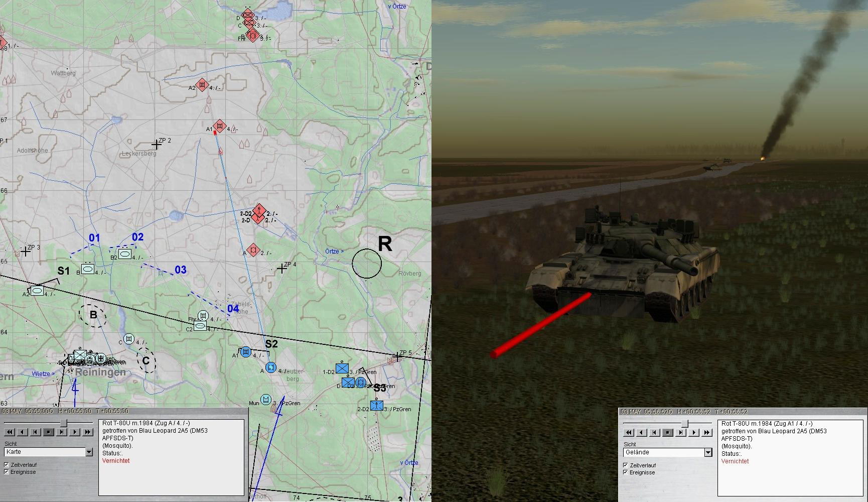Expand the Sicht dropdown showing Gelände
This screenshot has width=868, height=502.
click(x=708, y=453)
